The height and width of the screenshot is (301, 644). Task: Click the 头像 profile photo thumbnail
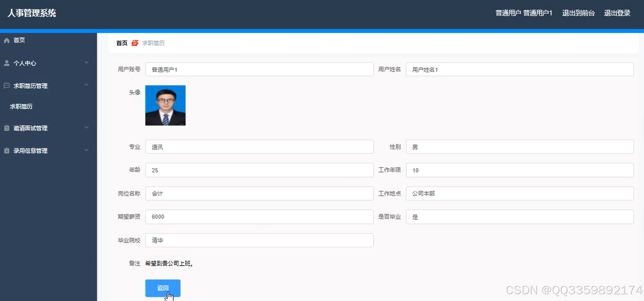[x=166, y=105]
